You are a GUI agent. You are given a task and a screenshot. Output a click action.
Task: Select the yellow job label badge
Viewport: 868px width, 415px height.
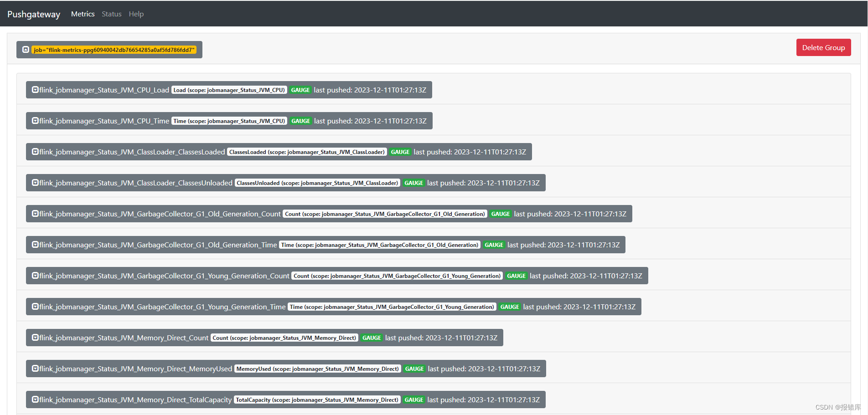point(114,50)
